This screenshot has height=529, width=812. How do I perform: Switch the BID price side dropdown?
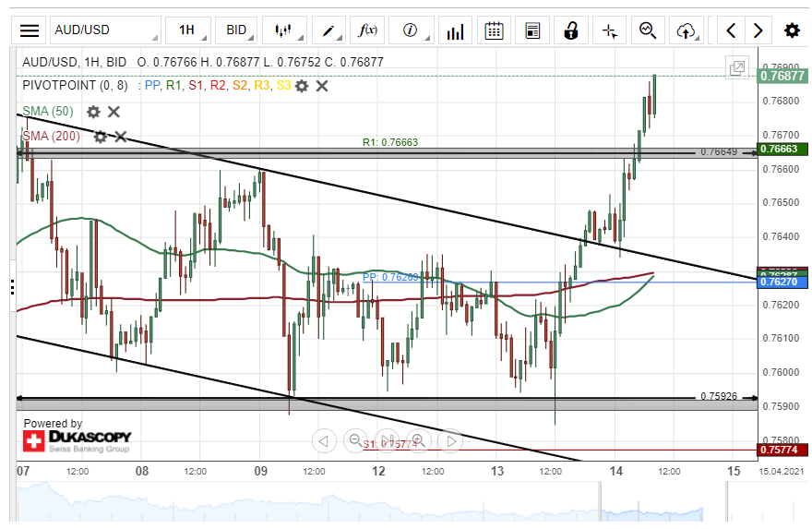(236, 30)
